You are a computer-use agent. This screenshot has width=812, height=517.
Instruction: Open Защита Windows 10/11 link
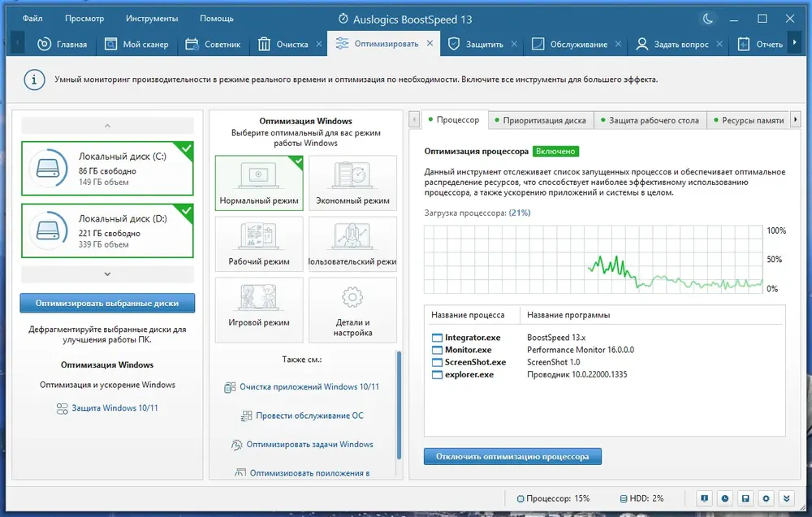(x=107, y=408)
